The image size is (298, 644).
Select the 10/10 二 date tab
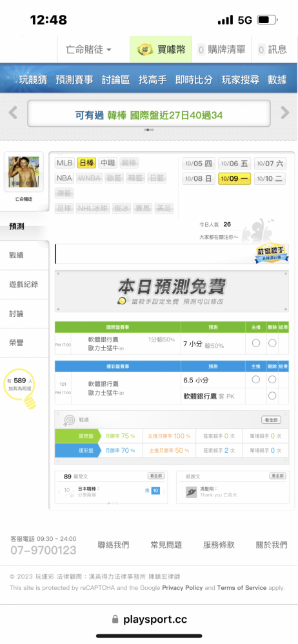[x=270, y=178]
